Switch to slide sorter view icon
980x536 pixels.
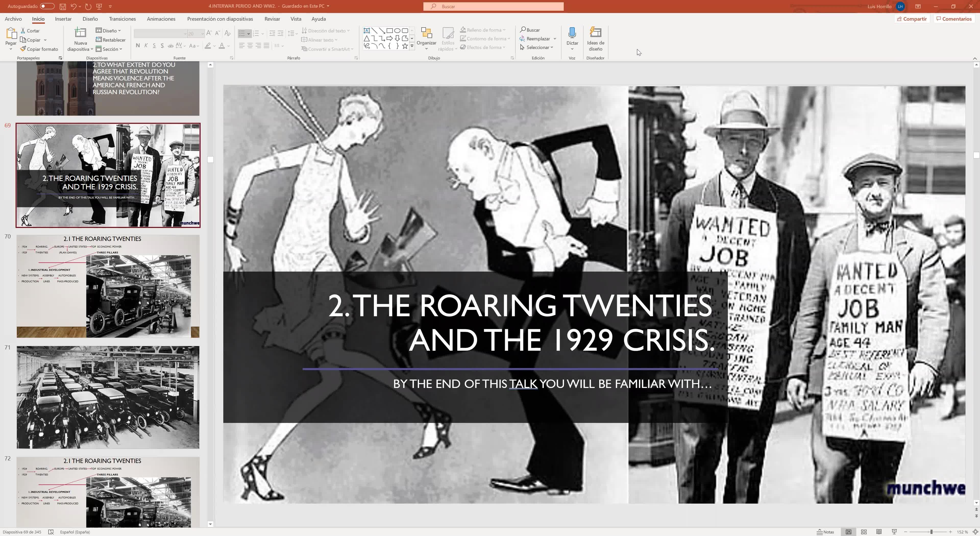864,532
